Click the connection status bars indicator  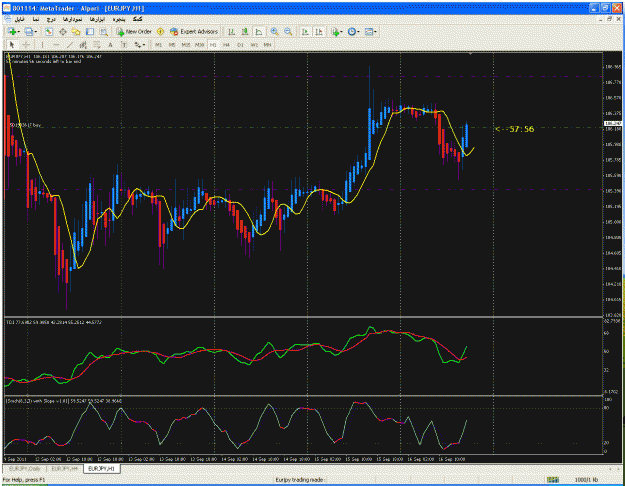(x=552, y=480)
